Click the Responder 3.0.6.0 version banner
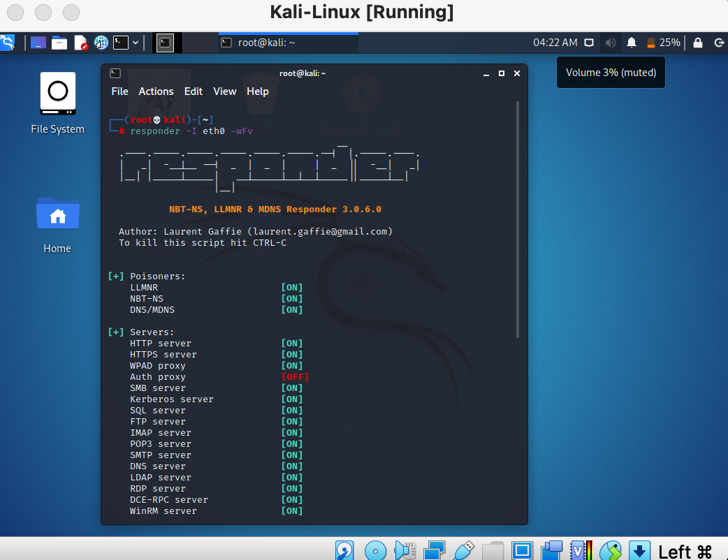728x560 pixels. 275,209
